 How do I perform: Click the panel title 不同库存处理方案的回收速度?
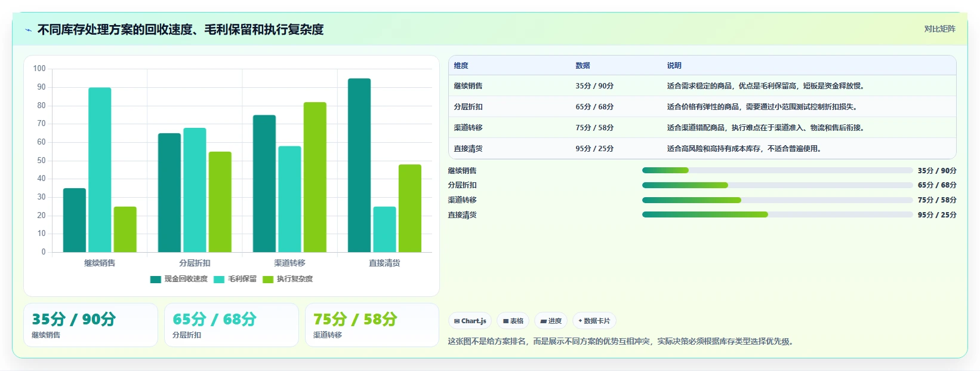pos(180,30)
